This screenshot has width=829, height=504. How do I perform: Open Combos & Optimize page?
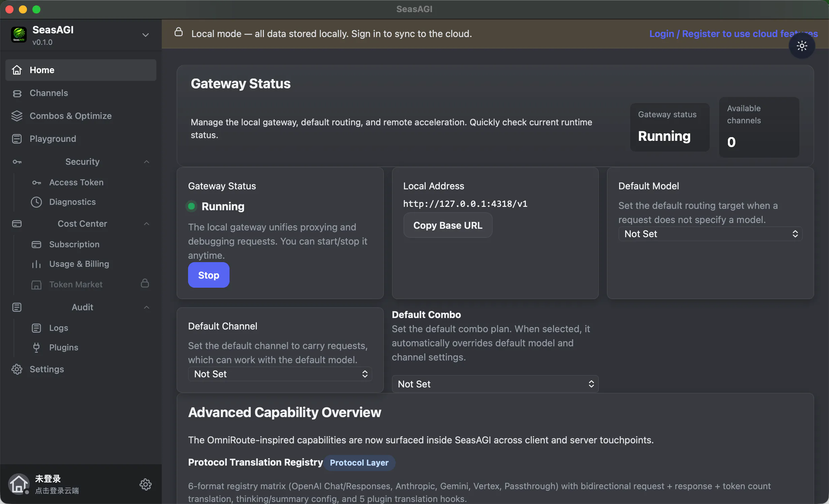pos(81,116)
